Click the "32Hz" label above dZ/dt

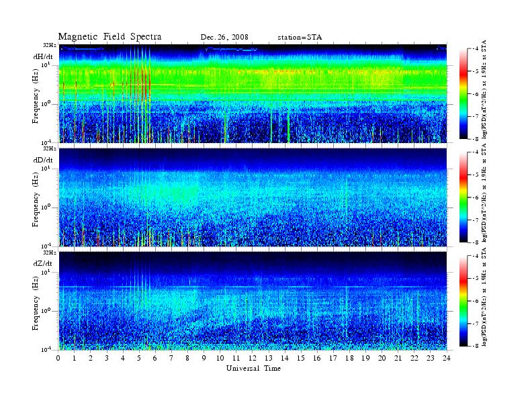point(50,253)
